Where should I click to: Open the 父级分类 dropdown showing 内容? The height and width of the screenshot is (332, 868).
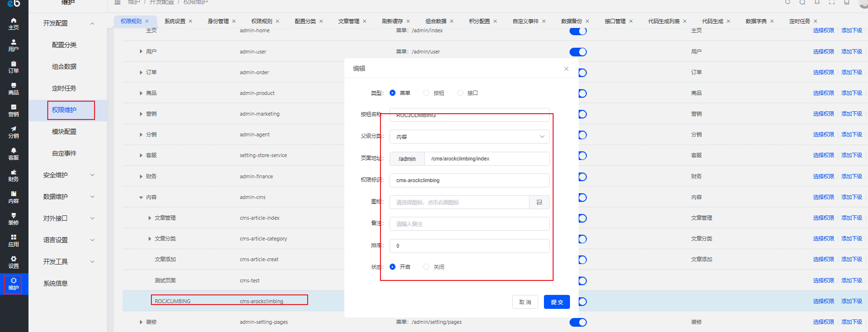pyautogui.click(x=469, y=137)
